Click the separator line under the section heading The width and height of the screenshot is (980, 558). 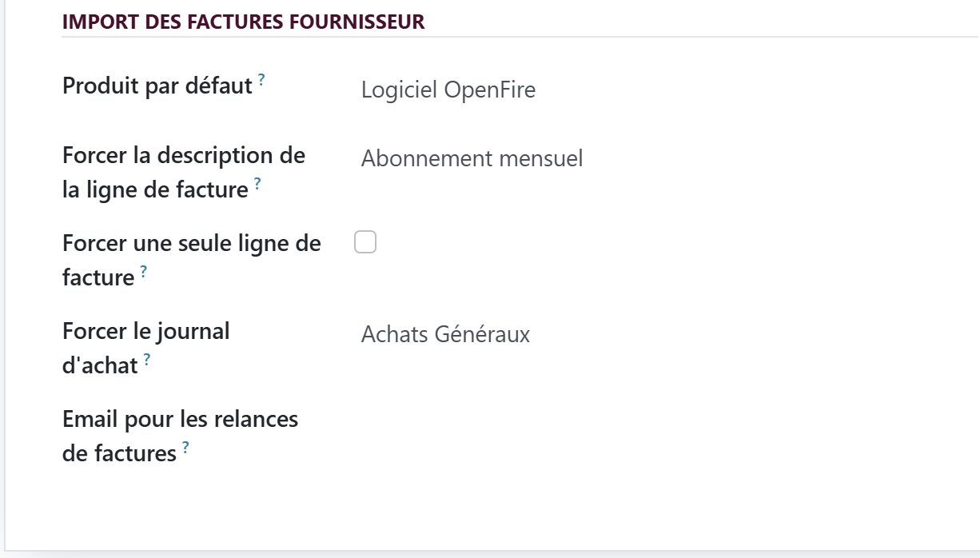(520, 37)
